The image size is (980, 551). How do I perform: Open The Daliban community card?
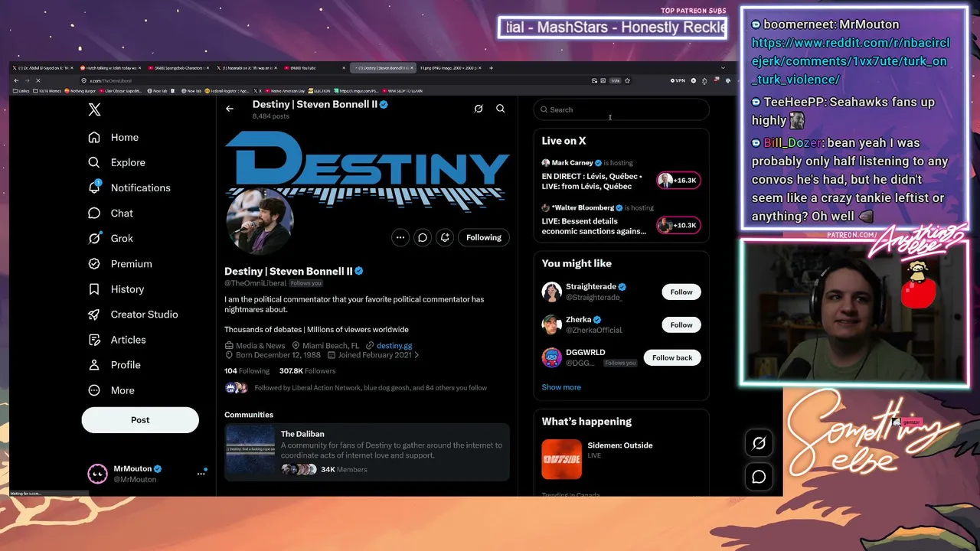(367, 452)
